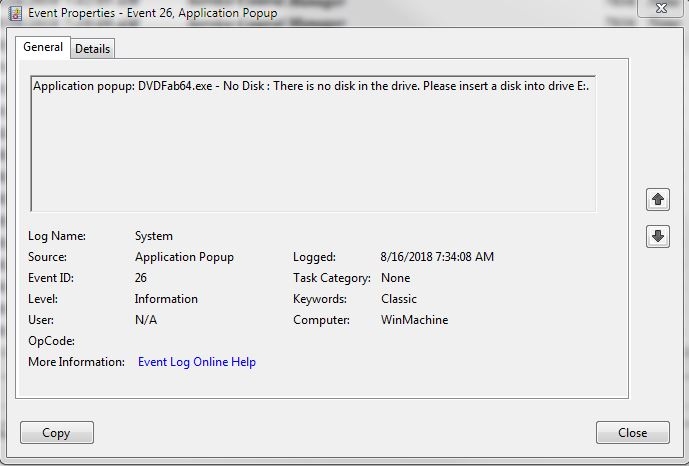This screenshot has height=466, width=689.
Task: Go to the previous event with up arrow
Action: (657, 199)
